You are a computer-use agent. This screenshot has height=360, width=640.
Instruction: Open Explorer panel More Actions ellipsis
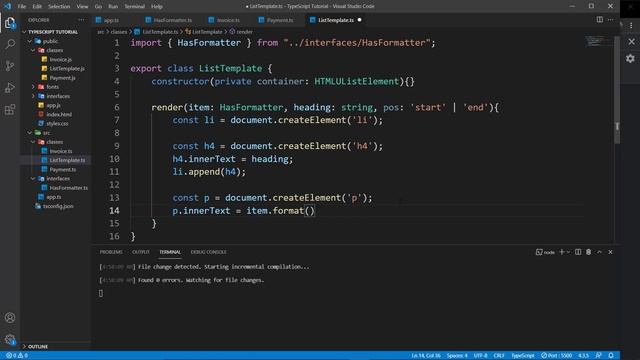pos(81,20)
